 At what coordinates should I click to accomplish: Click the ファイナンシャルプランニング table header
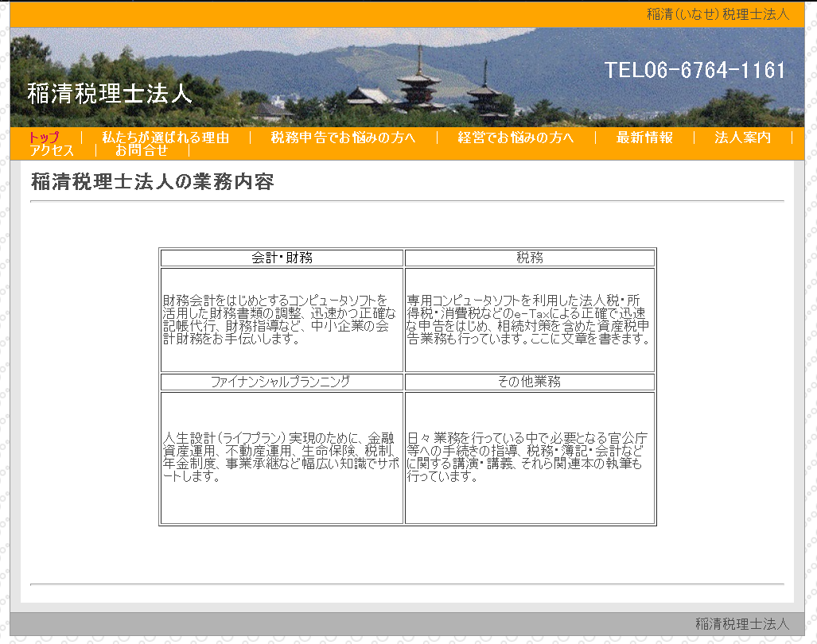point(282,382)
